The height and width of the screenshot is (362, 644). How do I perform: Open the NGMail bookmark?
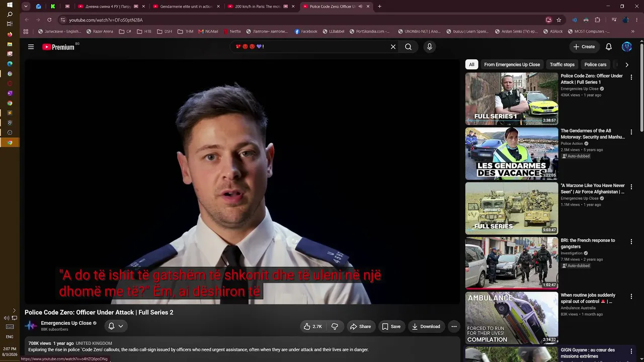pos(208,31)
